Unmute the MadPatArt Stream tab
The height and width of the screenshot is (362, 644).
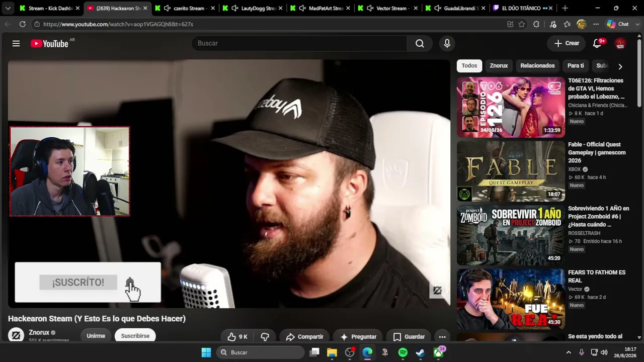point(302,8)
